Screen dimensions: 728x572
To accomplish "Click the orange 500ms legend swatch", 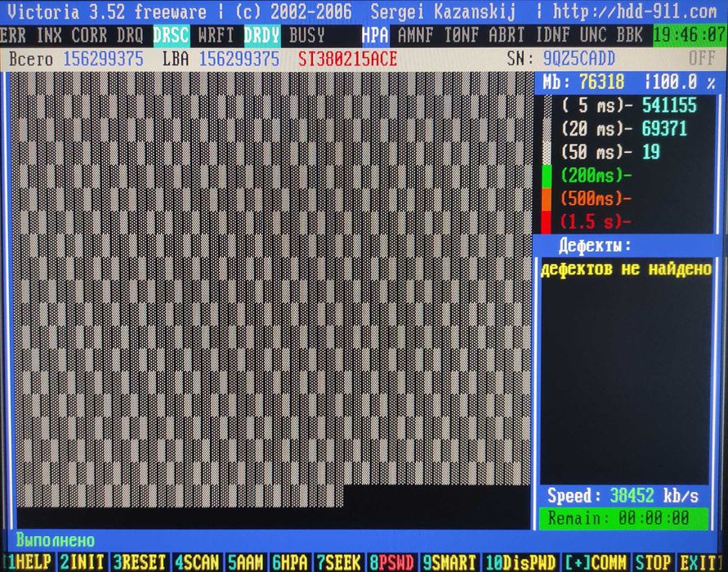I will (547, 199).
